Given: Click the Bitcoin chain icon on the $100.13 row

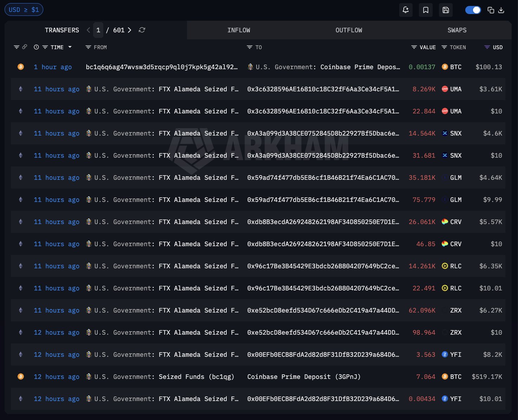Looking at the screenshot, I should (x=21, y=67).
